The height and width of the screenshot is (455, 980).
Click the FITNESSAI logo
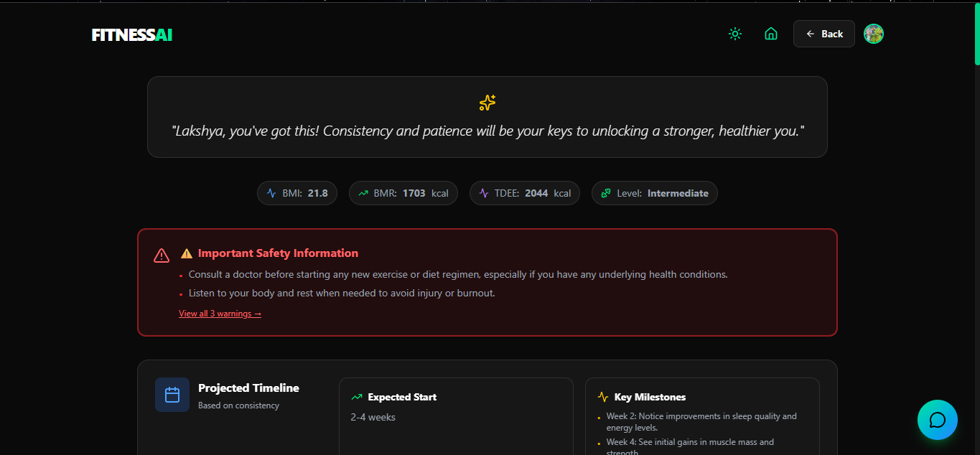132,34
